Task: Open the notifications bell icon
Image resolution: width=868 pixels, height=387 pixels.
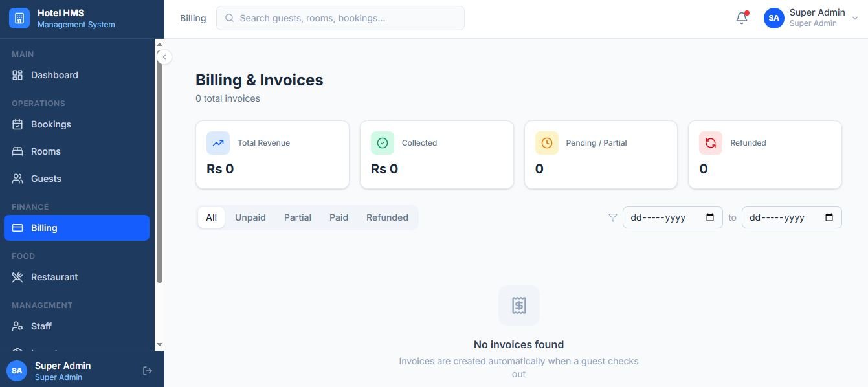Action: (x=742, y=18)
